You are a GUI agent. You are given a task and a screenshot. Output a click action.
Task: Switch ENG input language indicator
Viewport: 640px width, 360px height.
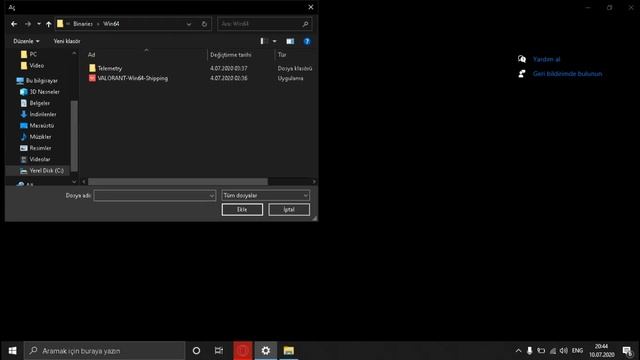click(x=577, y=351)
